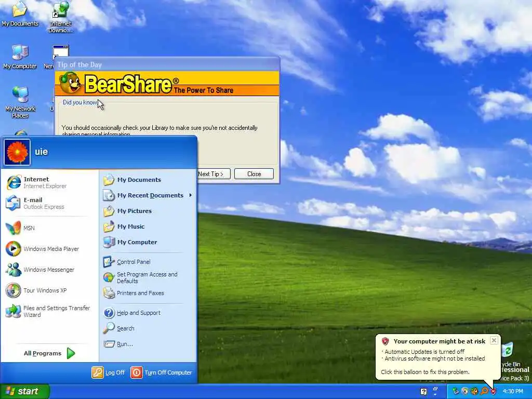
Task: Launch Outlook Express E-mail entry
Action: click(49, 203)
